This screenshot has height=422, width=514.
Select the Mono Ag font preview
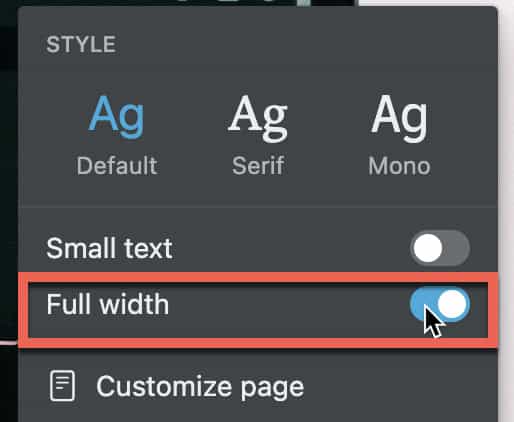pyautogui.click(x=399, y=117)
